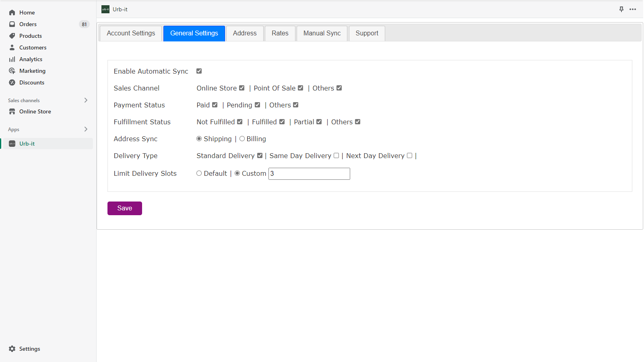
Task: Click the Custom delivery slots input field
Action: pyautogui.click(x=309, y=173)
